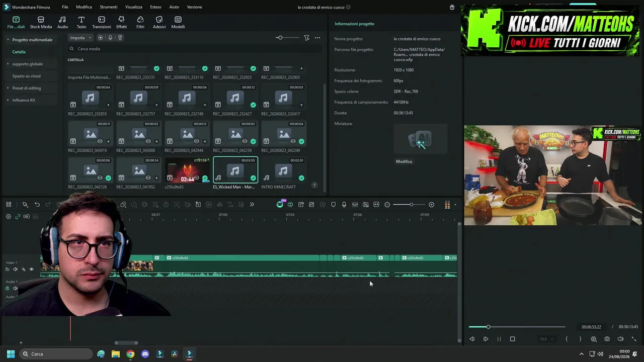
Task: Open the Testo tab
Action: coord(81,22)
